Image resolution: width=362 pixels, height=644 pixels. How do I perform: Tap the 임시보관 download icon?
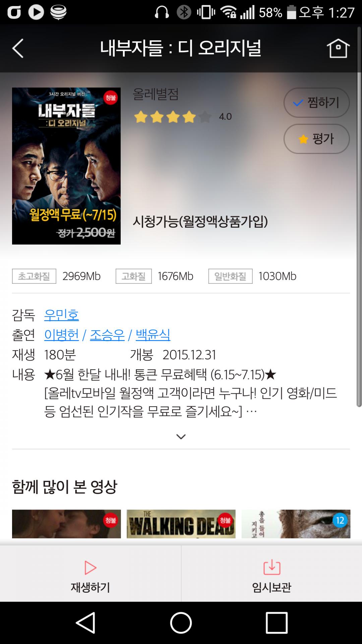(x=272, y=567)
